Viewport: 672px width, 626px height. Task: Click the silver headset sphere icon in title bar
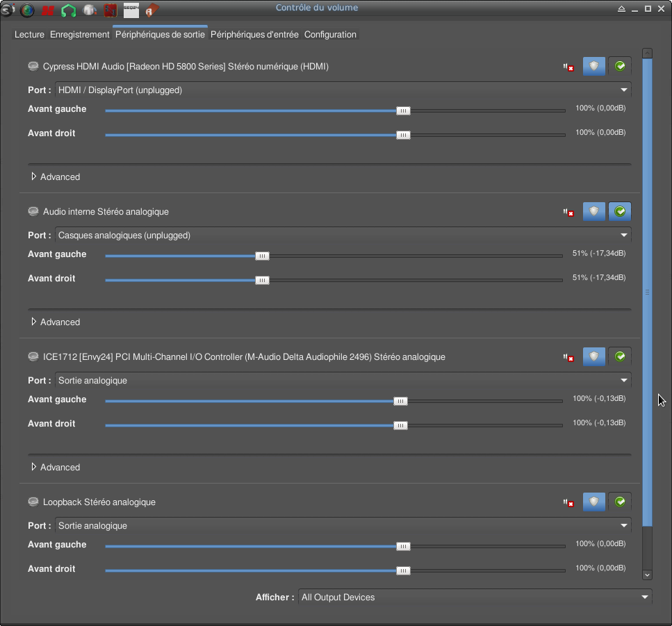[x=89, y=10]
